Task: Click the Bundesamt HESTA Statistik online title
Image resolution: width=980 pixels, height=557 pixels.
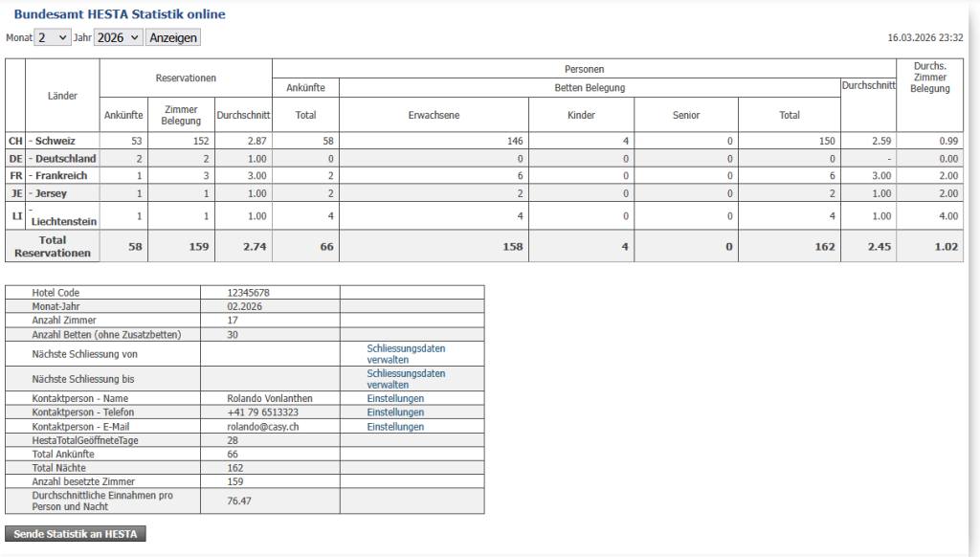Action: [120, 15]
